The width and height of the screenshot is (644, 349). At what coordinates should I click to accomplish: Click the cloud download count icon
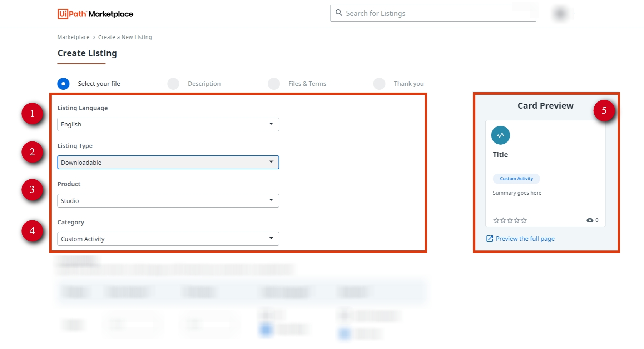coord(590,220)
